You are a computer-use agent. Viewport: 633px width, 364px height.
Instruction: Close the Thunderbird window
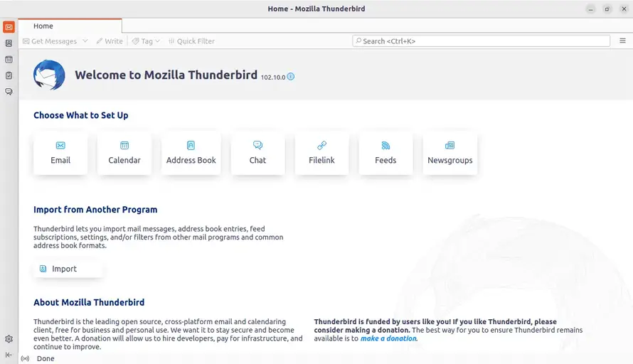[624, 9]
